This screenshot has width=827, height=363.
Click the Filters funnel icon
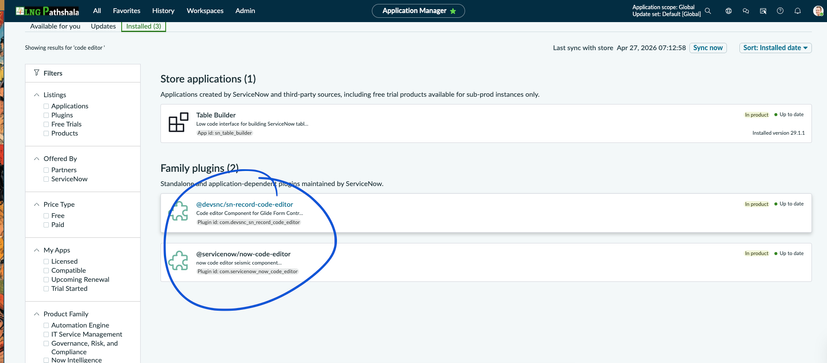pos(36,73)
